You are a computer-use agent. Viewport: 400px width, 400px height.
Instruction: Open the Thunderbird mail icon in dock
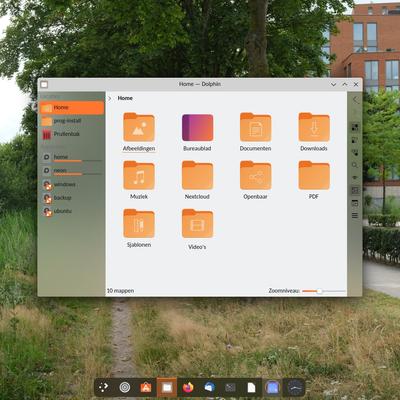[x=209, y=387]
